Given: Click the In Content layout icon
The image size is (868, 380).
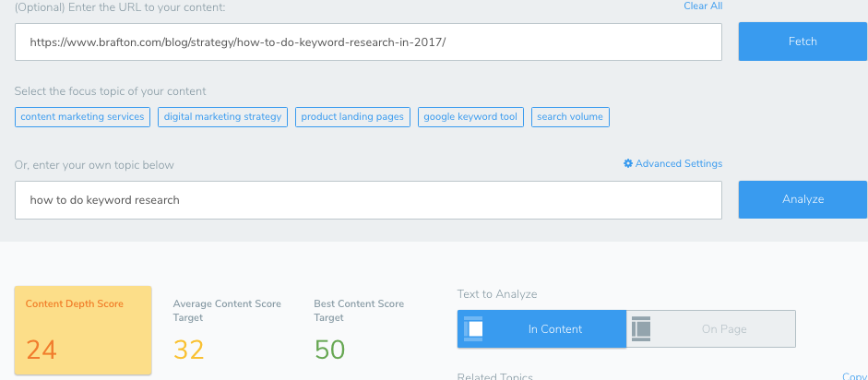Looking at the screenshot, I should 473,329.
